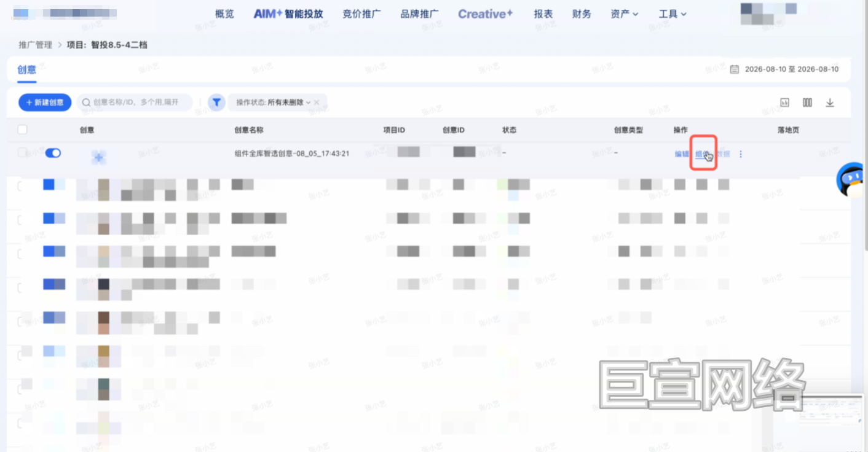Viewport: 868px width, 452px height.
Task: Open 财务 in navigation
Action: coord(582,14)
